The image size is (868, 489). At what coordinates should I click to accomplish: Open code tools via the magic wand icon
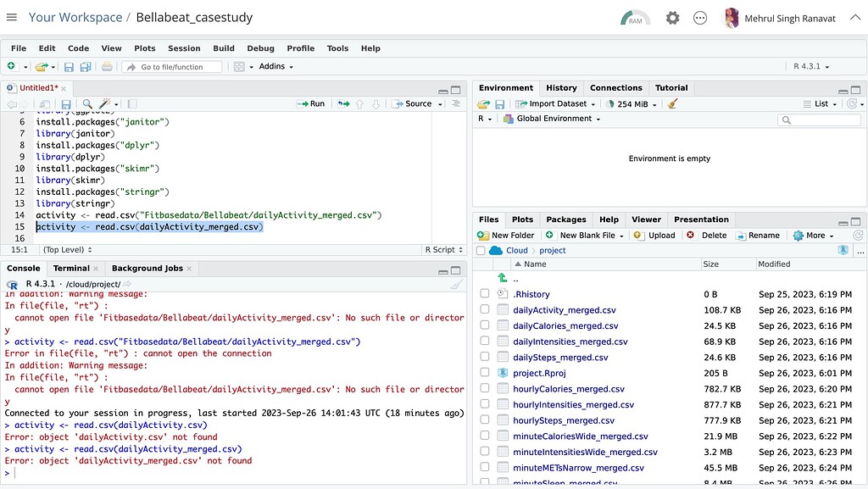(x=105, y=103)
